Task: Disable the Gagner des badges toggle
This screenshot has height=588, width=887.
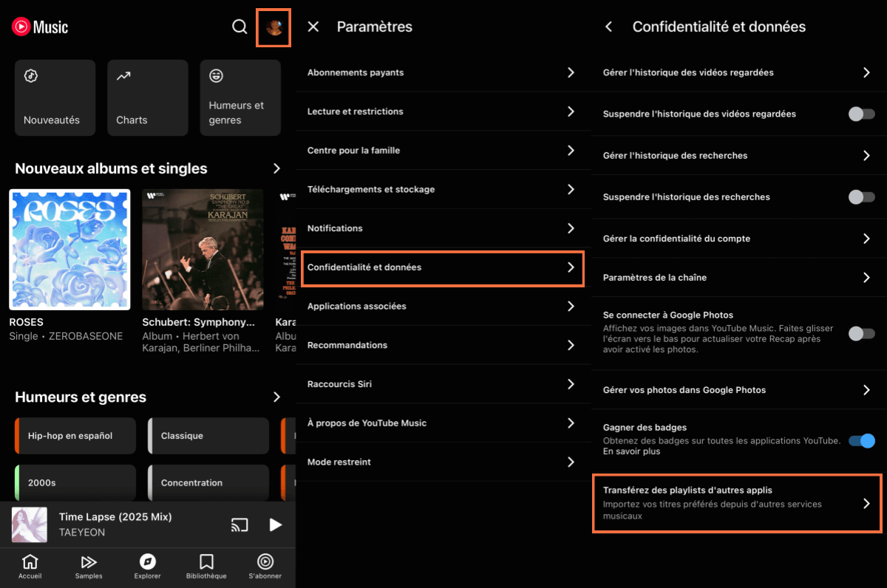Action: 861,440
